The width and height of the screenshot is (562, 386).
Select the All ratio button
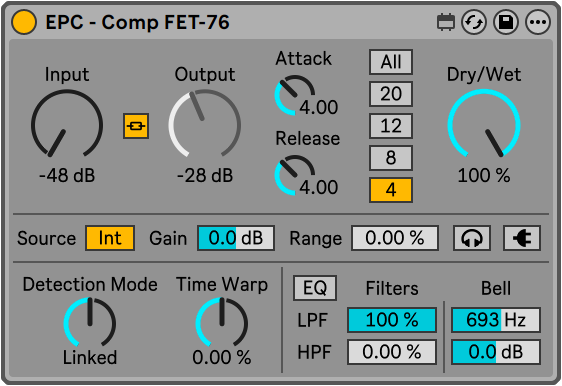391,62
